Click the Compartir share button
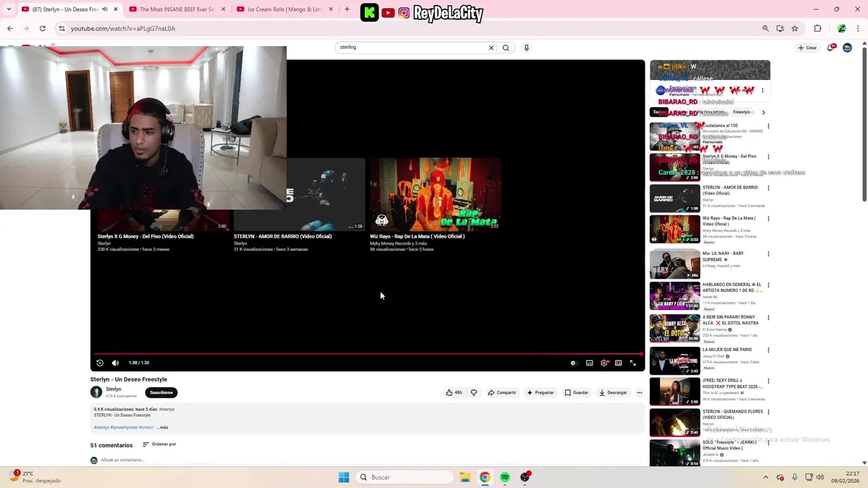The height and width of the screenshot is (488, 868). click(x=502, y=392)
